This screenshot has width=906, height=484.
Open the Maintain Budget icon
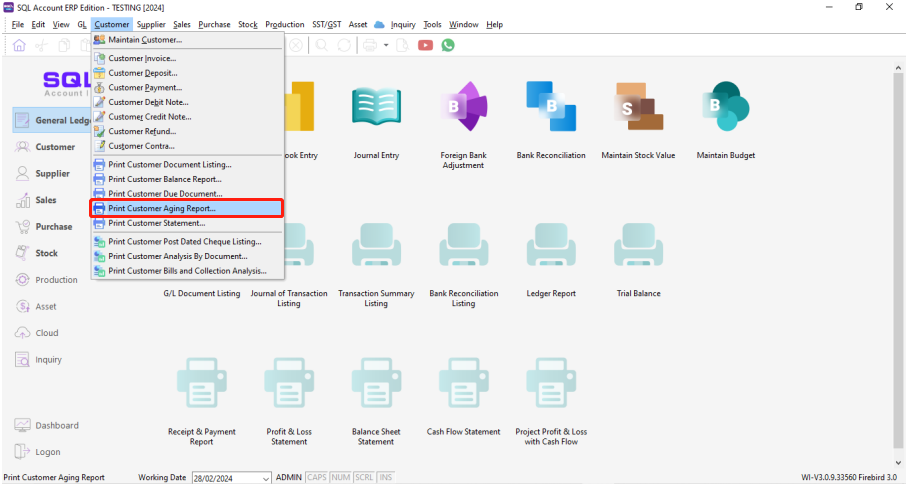pos(725,108)
